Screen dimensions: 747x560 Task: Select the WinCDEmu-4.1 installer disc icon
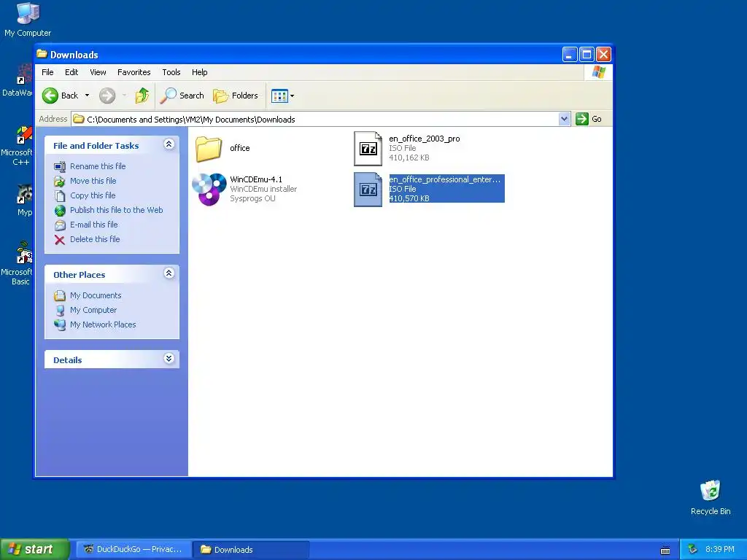[209, 189]
